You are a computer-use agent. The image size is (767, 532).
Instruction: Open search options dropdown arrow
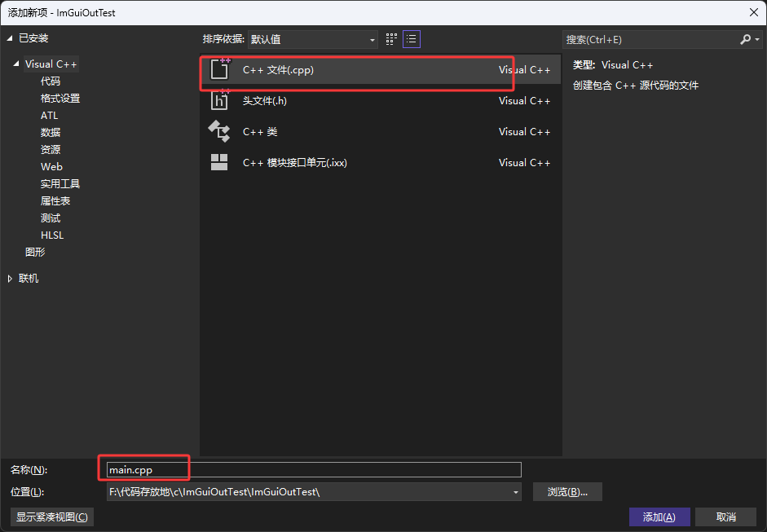[757, 39]
